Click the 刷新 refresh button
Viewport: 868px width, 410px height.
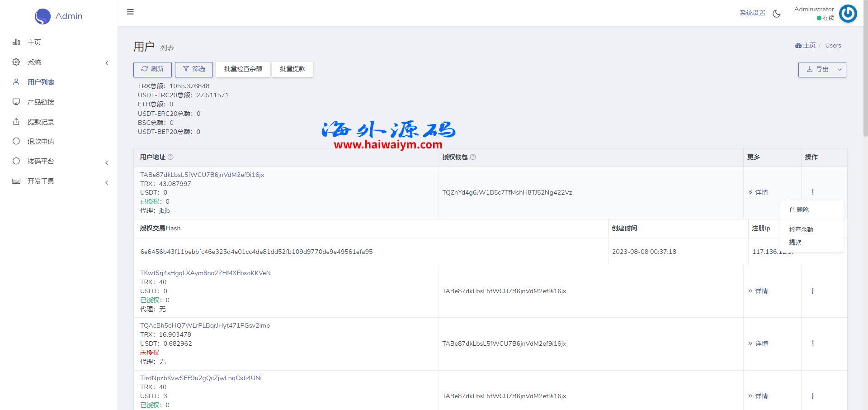152,69
